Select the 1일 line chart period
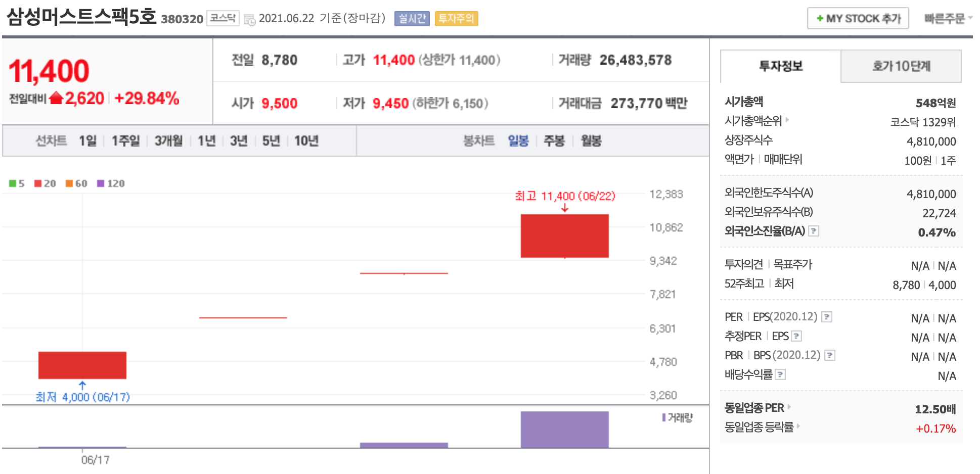This screenshot has height=474, width=980. pos(87,140)
